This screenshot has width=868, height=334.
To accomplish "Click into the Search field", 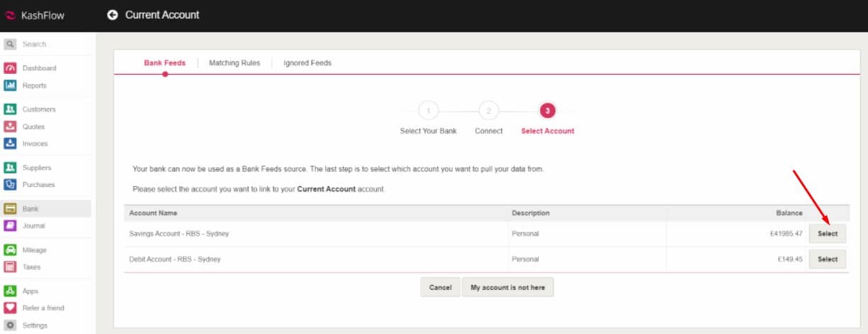I will (50, 44).
